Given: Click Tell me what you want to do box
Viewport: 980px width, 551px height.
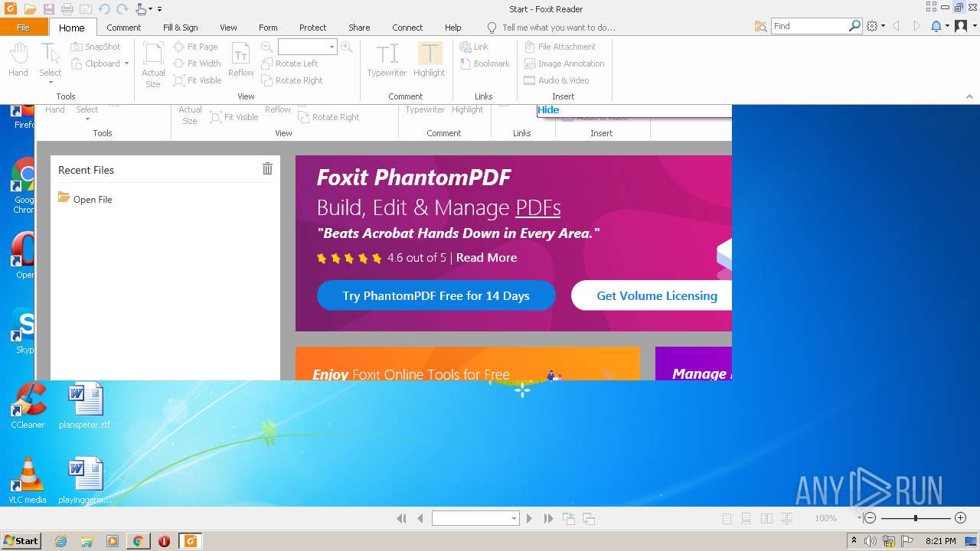Looking at the screenshot, I should [559, 27].
